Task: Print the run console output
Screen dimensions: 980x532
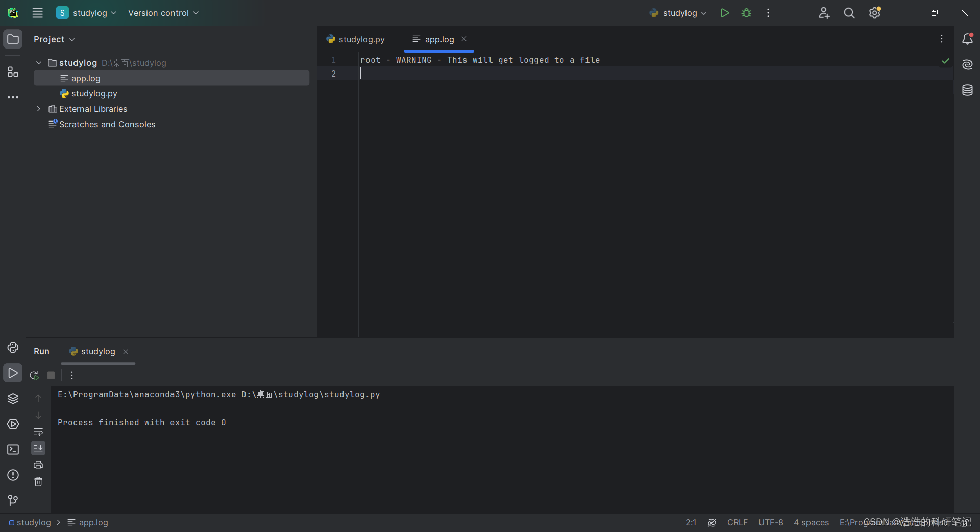Action: point(38,465)
